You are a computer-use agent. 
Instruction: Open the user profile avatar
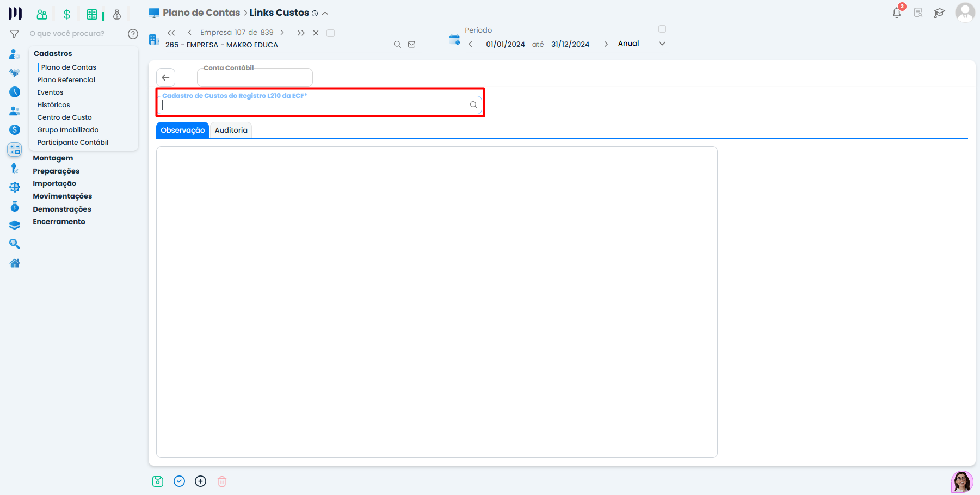[x=965, y=13]
